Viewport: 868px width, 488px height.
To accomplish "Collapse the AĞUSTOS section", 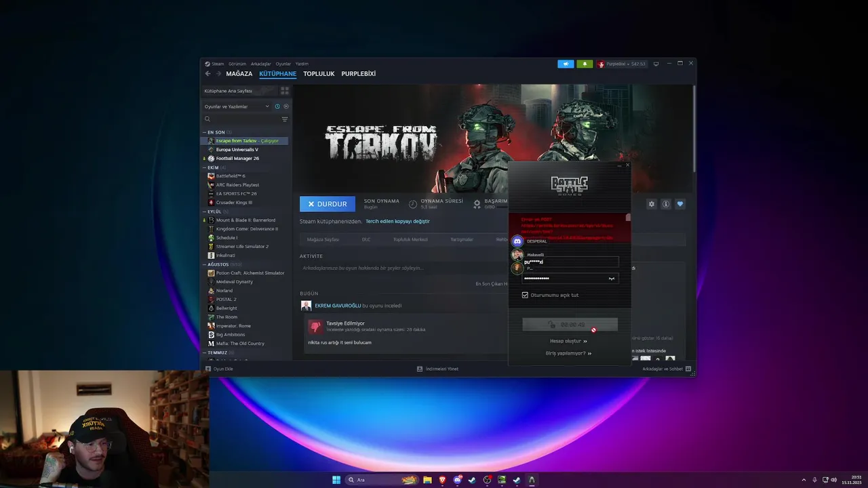I will [203, 264].
